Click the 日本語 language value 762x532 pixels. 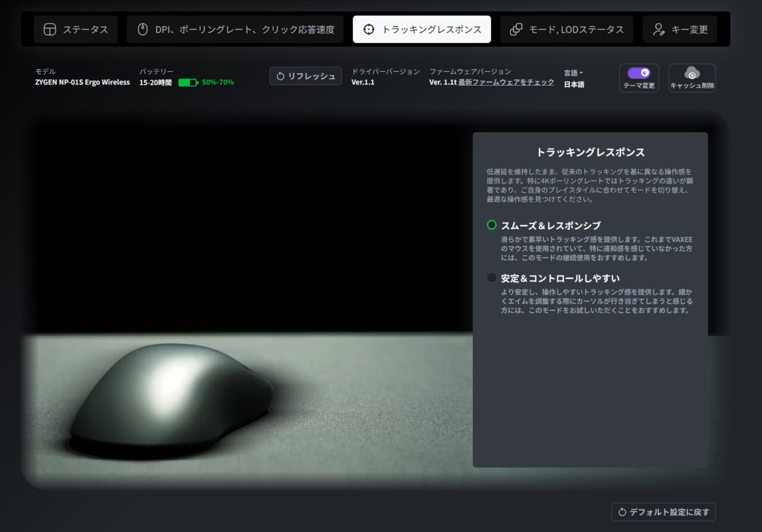[574, 85]
